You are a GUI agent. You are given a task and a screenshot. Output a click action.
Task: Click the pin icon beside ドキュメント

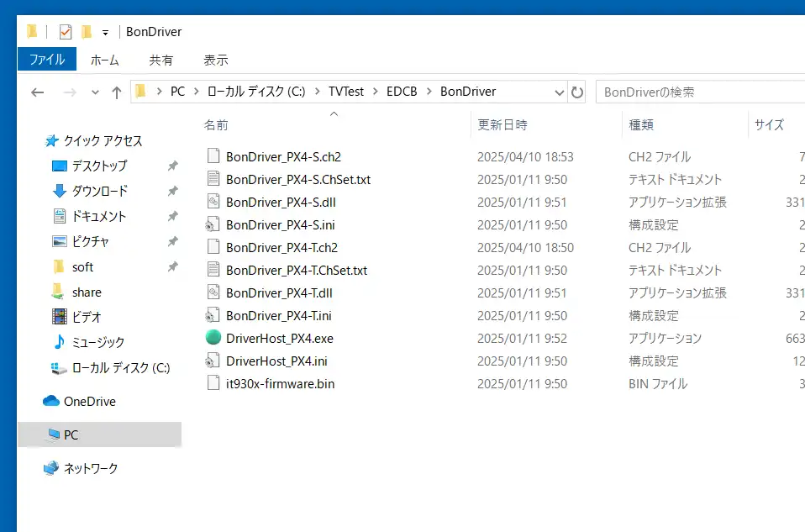tap(173, 216)
